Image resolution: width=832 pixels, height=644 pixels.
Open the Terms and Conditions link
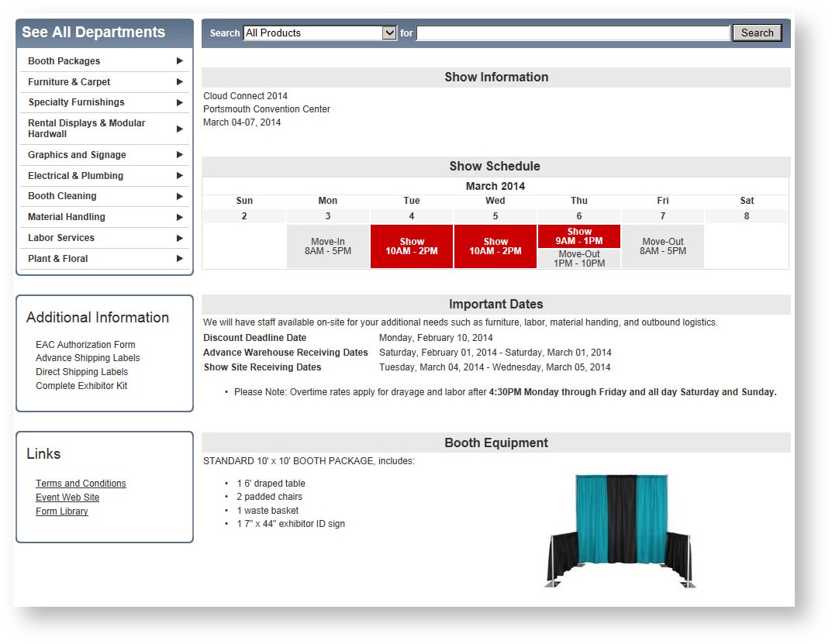pyautogui.click(x=81, y=484)
